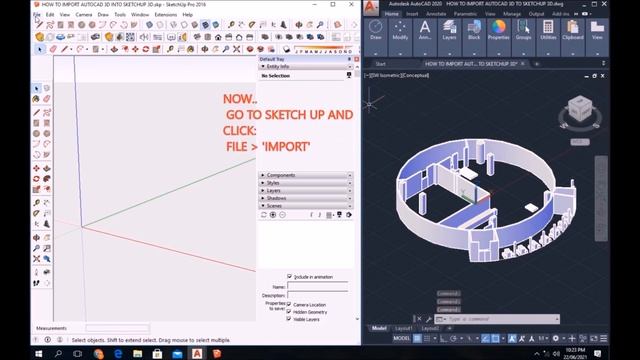Image resolution: width=640 pixels, height=360 pixels.
Task: Choose the Line tool in left tool set
Action: [36, 113]
